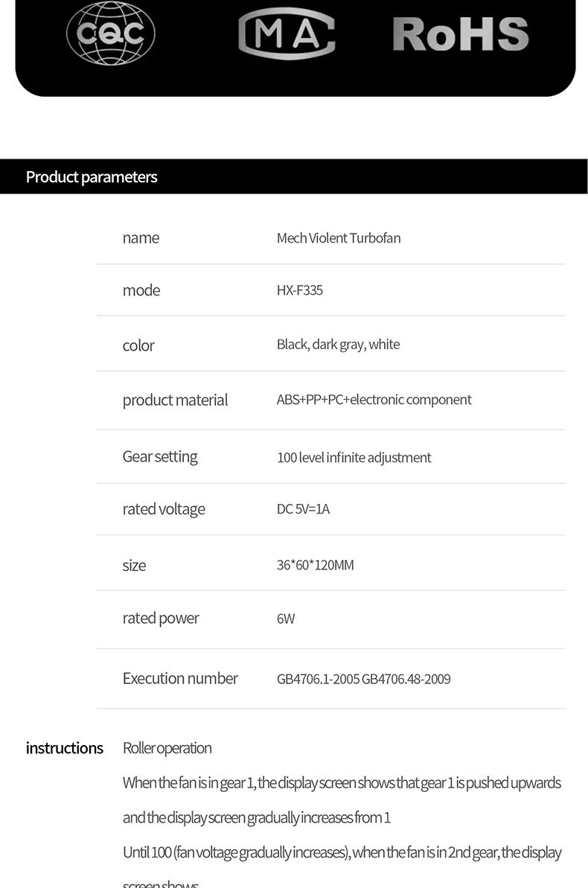Select the 'Black, dark gray, white' value

pos(338,345)
